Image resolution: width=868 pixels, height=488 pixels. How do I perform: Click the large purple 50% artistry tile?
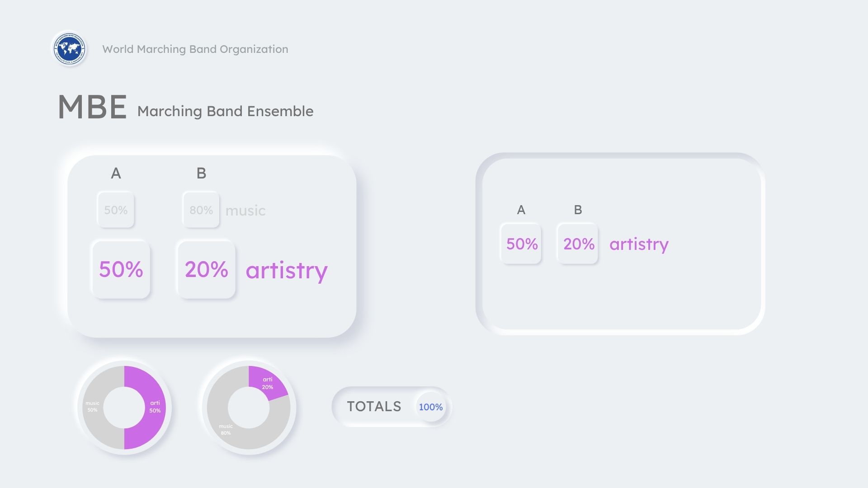[x=121, y=269]
